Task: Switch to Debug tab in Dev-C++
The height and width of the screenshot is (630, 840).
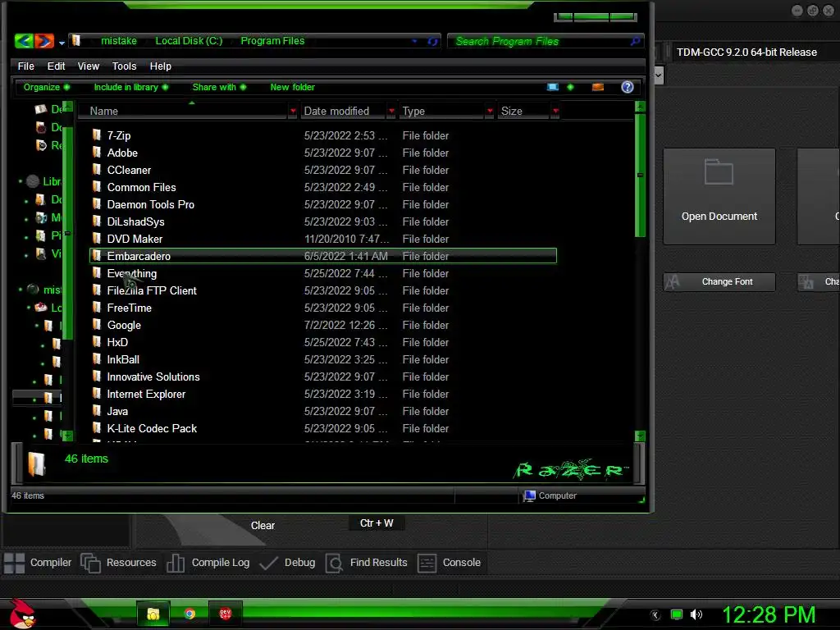Action: (x=287, y=563)
